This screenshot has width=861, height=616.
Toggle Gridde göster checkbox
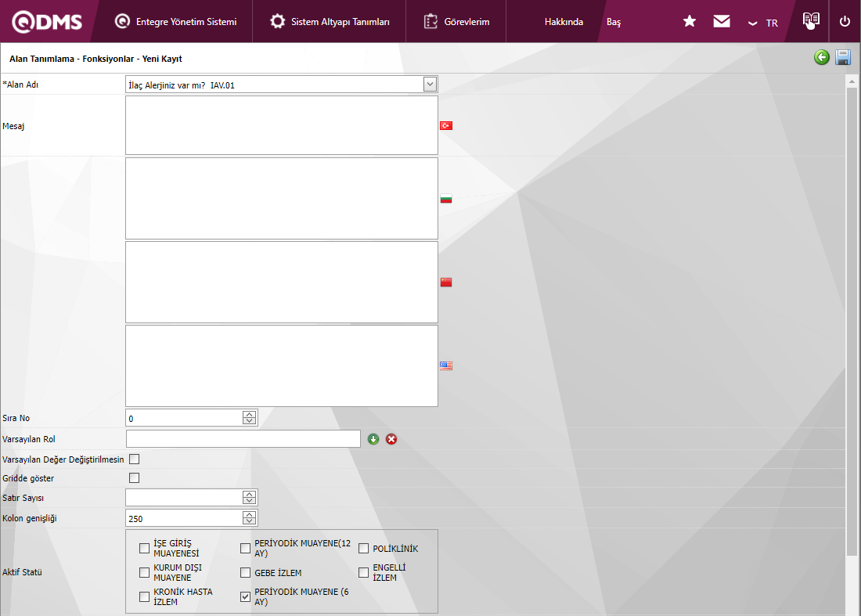tap(134, 477)
